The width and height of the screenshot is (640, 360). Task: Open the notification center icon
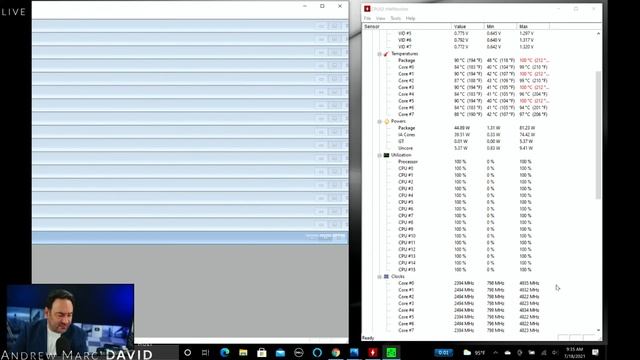click(x=596, y=352)
